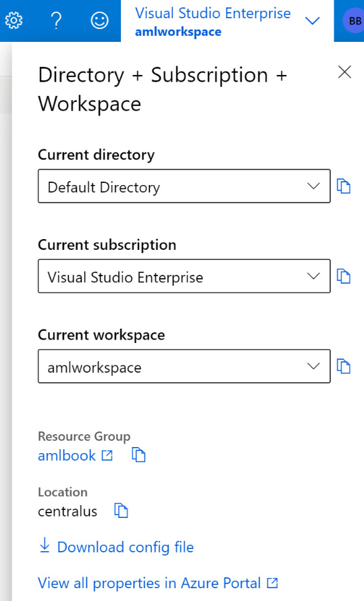Collapse the header workspace switcher chevron

[312, 21]
